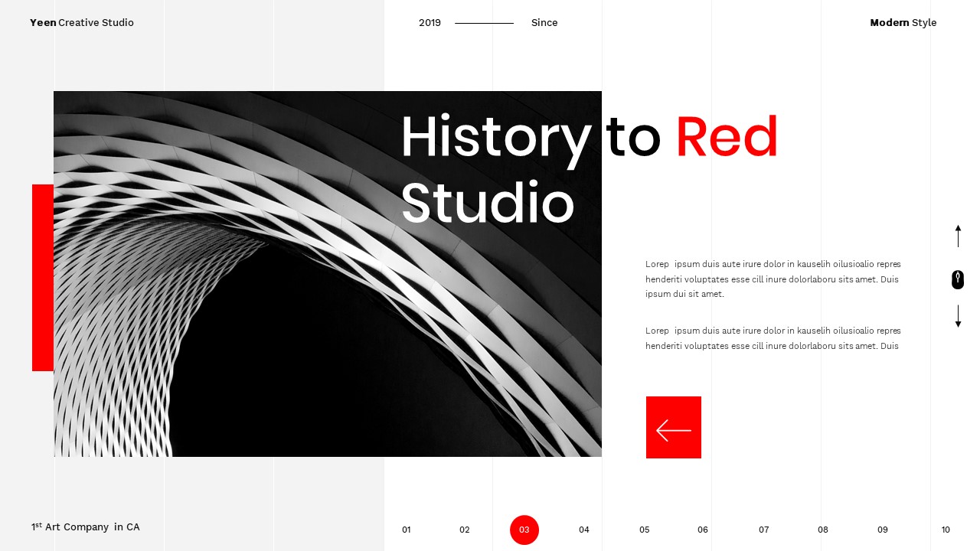Screen dimensions: 980x551
Task: Click the Yeen Creative Studio logo
Action: (82, 23)
